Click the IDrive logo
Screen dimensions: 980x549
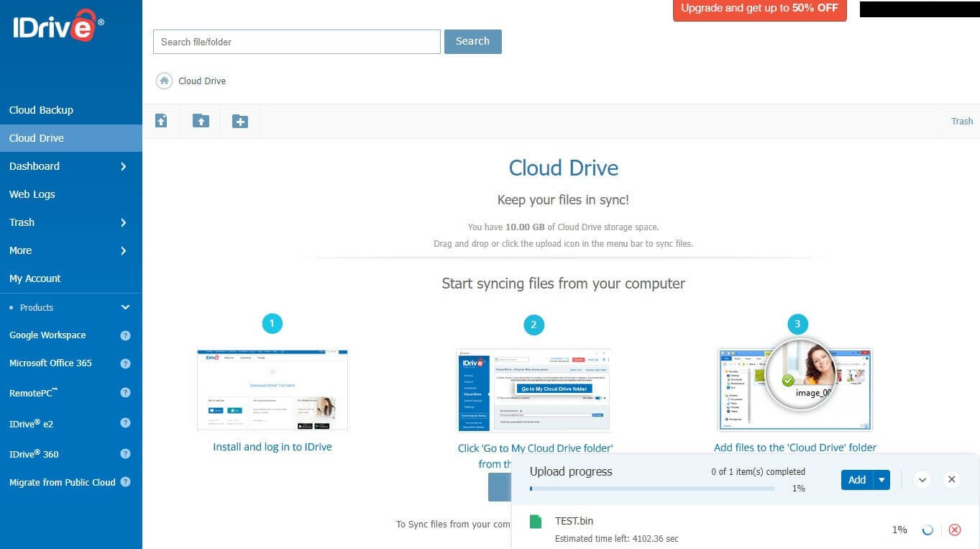pos(58,26)
